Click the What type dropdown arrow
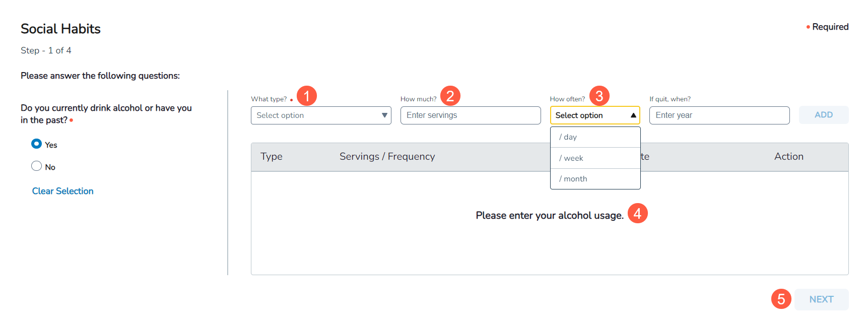The height and width of the screenshot is (320, 868). (x=384, y=115)
